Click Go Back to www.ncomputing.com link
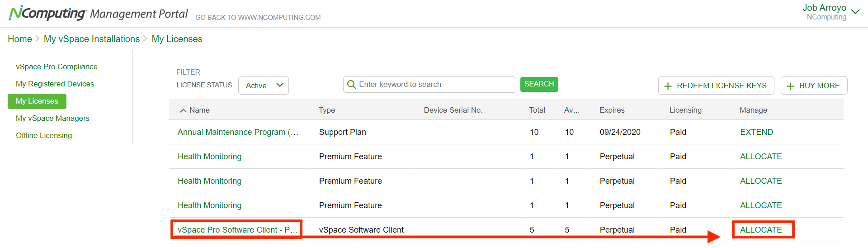The image size is (868, 248). tap(258, 18)
